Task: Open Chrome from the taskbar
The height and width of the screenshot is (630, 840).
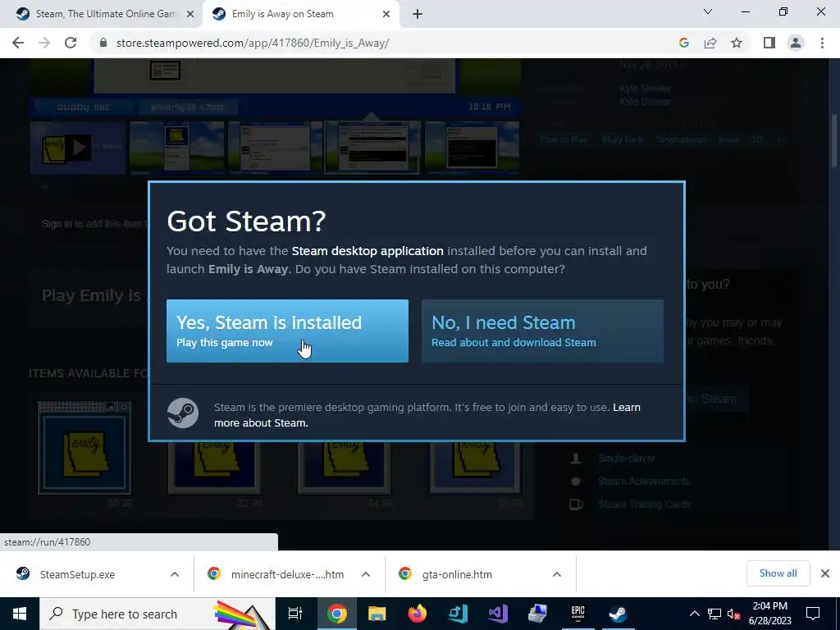Action: 336,614
